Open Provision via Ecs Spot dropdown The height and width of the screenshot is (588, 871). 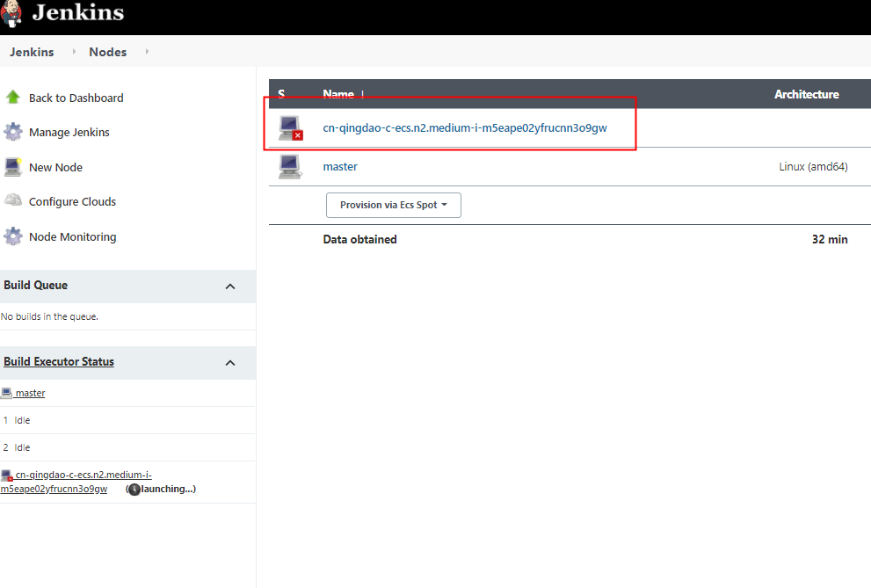(x=393, y=205)
